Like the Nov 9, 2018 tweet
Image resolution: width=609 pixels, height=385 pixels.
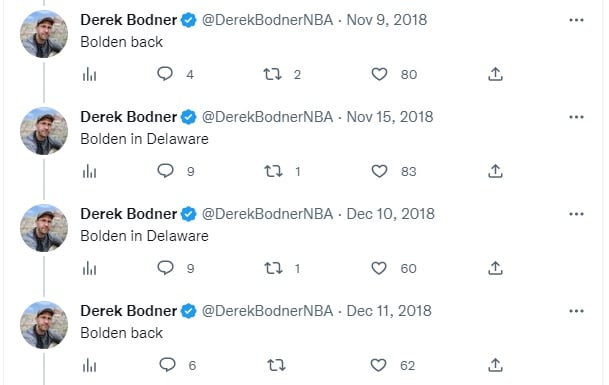[379, 74]
